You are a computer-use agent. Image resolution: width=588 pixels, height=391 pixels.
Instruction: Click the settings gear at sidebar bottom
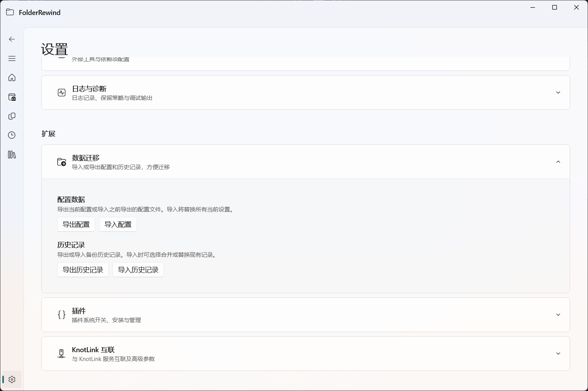[x=12, y=379]
